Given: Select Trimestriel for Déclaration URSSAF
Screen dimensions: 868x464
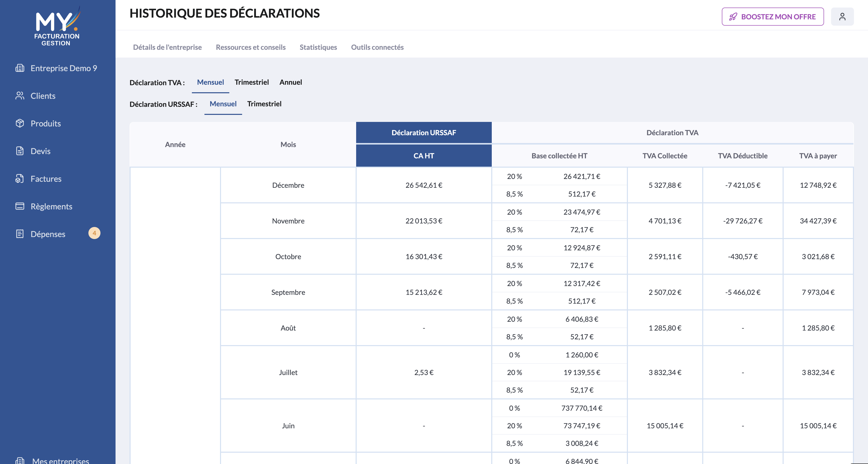Looking at the screenshot, I should pos(264,104).
